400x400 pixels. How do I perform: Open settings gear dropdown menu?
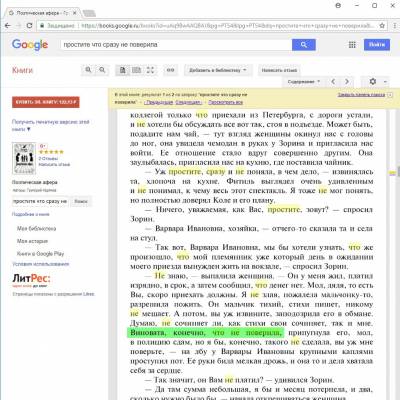(376, 82)
